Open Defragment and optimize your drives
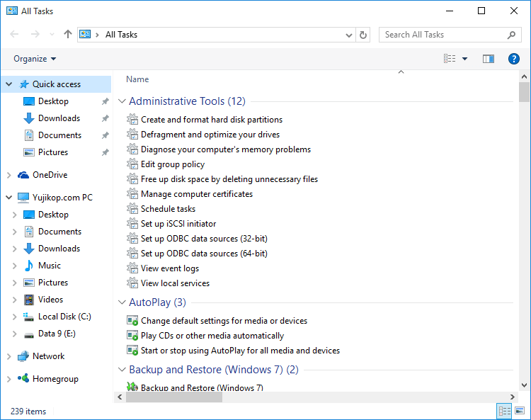This screenshot has height=420, width=531. (210, 135)
